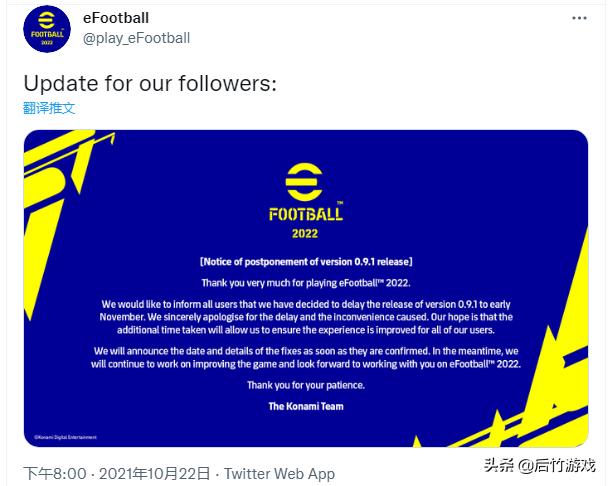The image size is (609, 486).
Task: Click the 翻译推文 translate link
Action: tap(49, 107)
